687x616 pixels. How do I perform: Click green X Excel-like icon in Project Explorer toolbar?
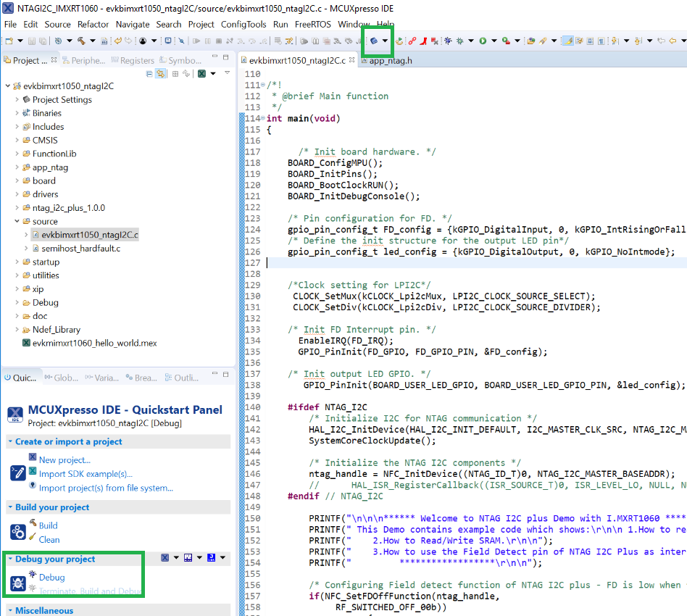point(201,74)
